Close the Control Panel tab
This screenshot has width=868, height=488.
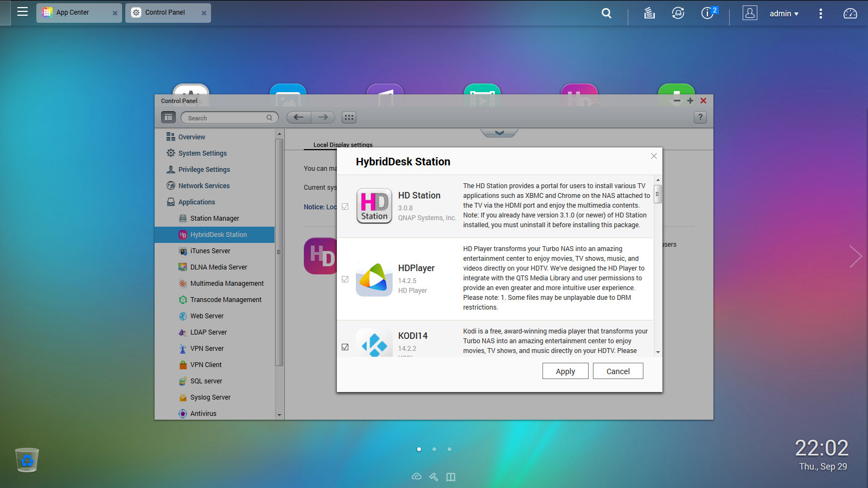(x=204, y=13)
